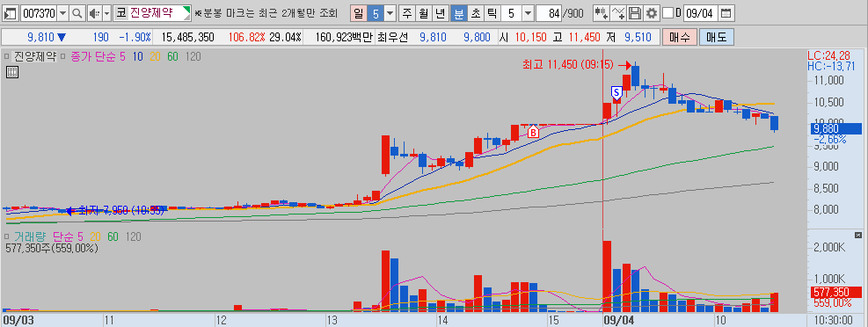Click the 577,350주(559.00%) volume readout
The height and width of the screenshot is (327, 868).
point(52,249)
